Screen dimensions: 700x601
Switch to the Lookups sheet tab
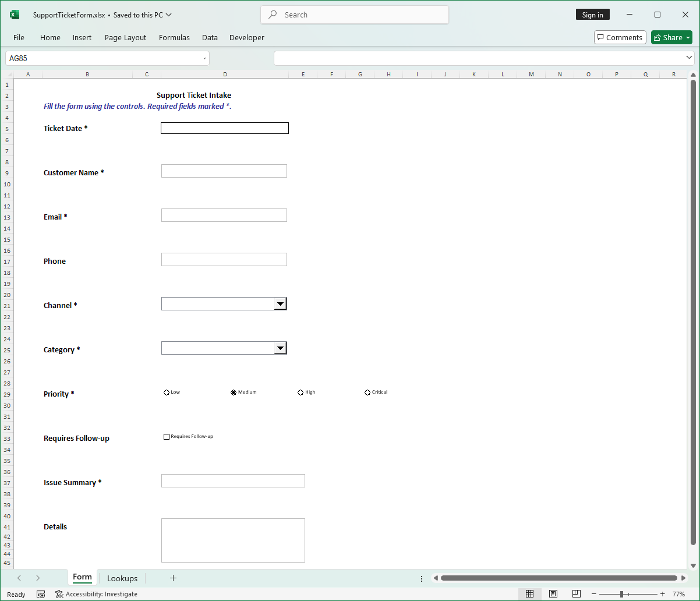pyautogui.click(x=122, y=578)
